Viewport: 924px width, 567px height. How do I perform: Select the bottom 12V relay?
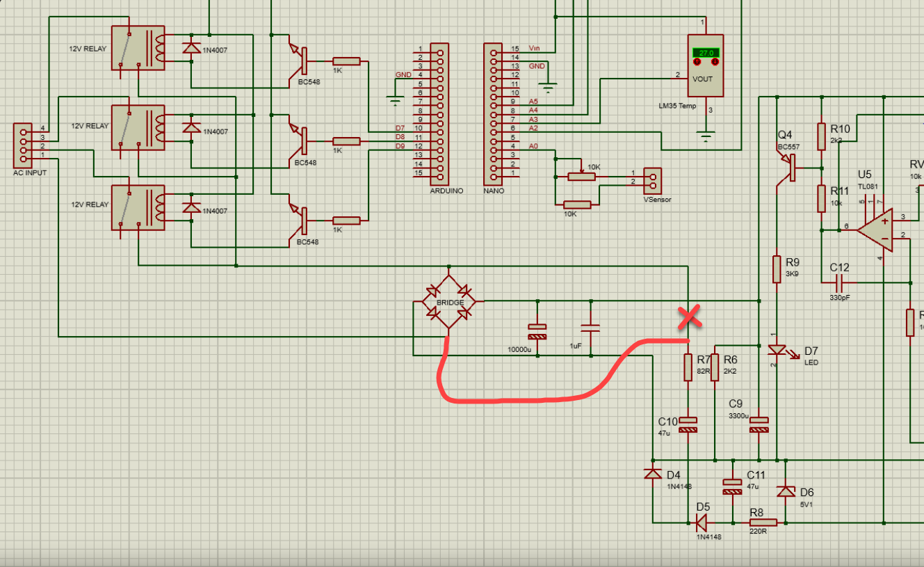point(138,207)
